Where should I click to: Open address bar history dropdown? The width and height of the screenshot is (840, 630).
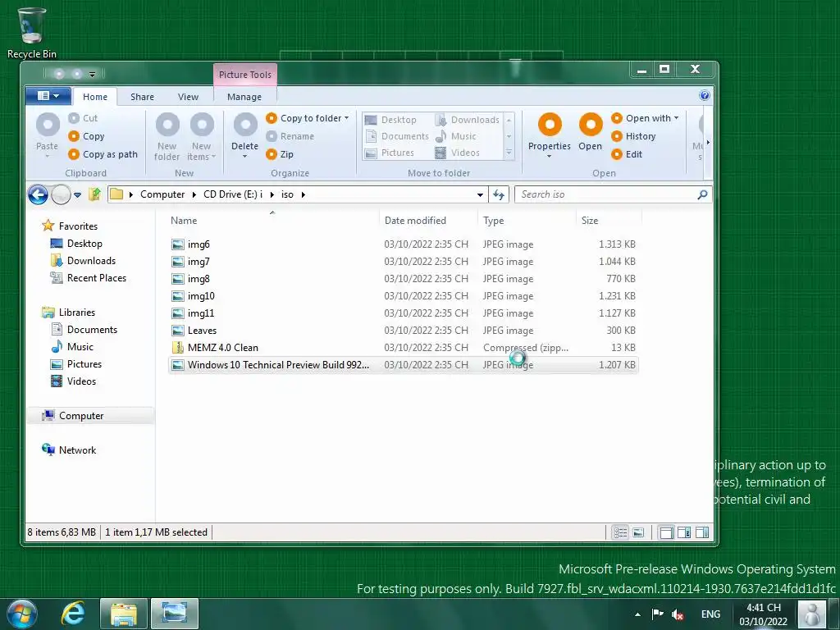[480, 194]
